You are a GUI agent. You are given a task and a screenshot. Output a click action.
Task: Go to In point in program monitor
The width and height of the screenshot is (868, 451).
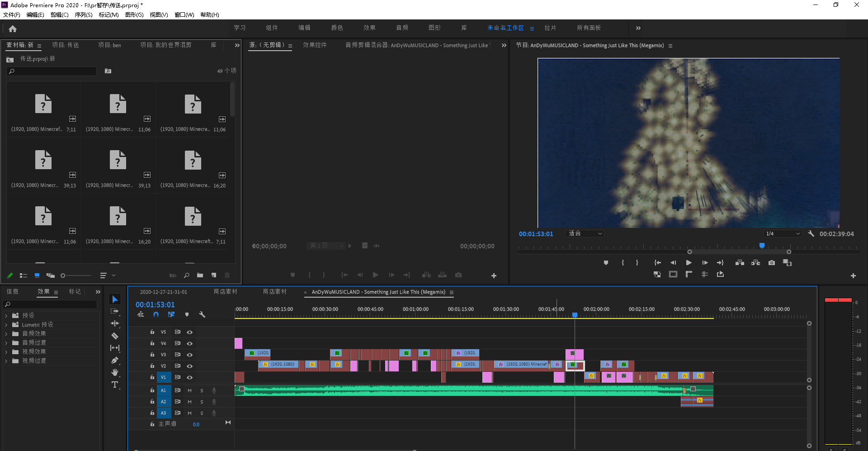tap(657, 262)
